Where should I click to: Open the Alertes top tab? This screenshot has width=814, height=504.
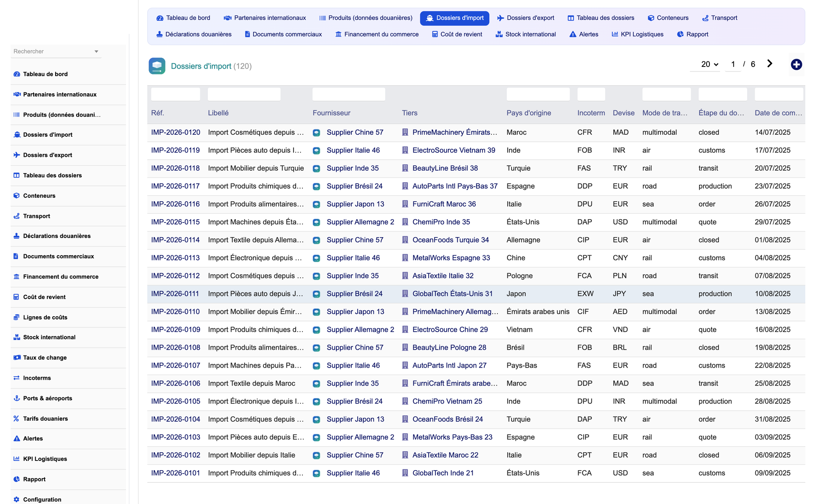click(584, 34)
